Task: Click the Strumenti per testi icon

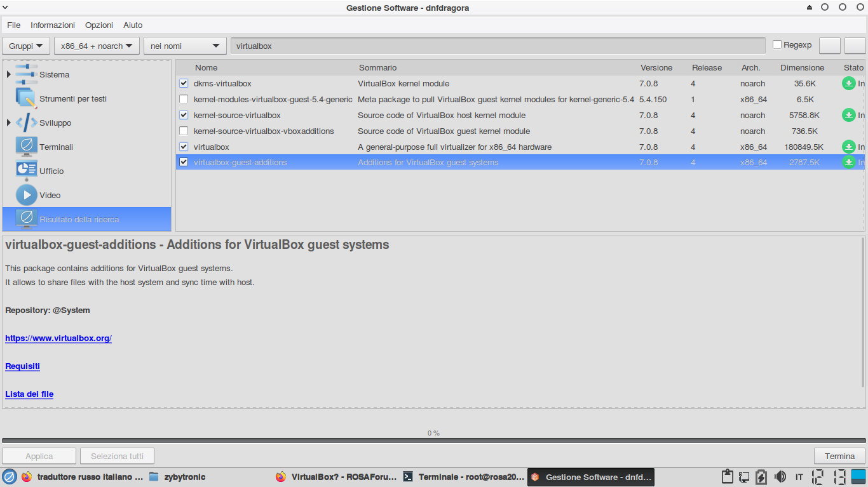Action: click(26, 98)
